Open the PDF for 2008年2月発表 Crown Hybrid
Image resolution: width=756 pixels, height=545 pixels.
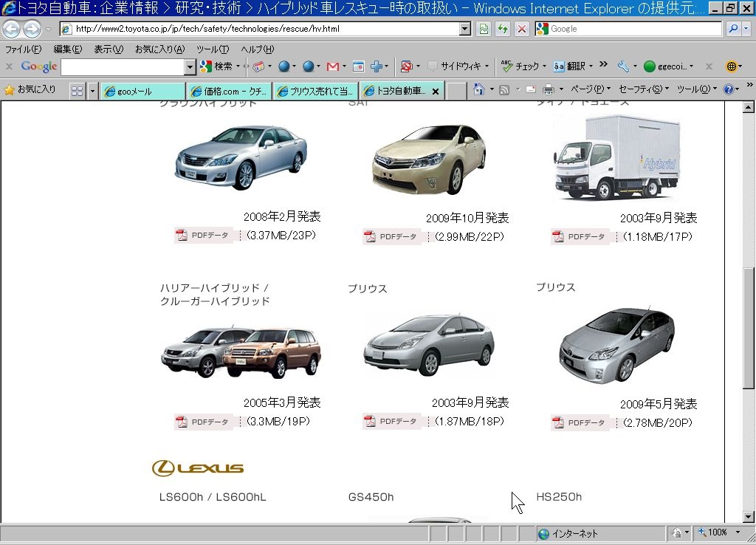tap(202, 236)
